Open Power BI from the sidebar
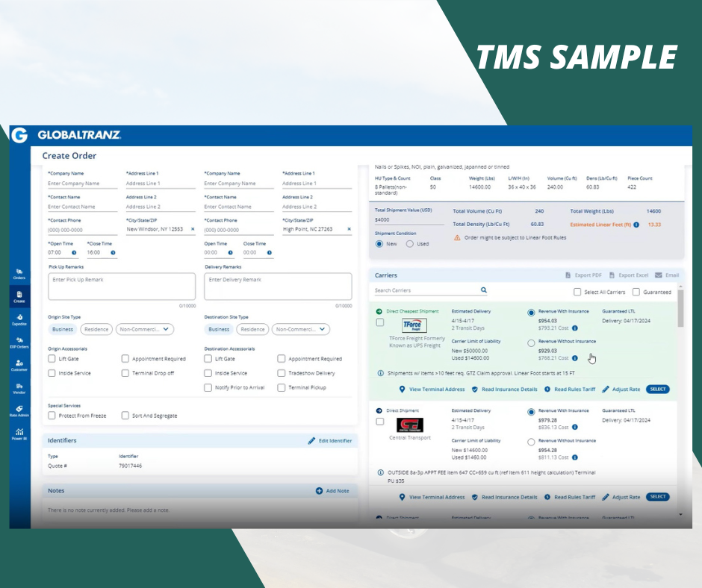Image resolution: width=702 pixels, height=588 pixels. 19,434
